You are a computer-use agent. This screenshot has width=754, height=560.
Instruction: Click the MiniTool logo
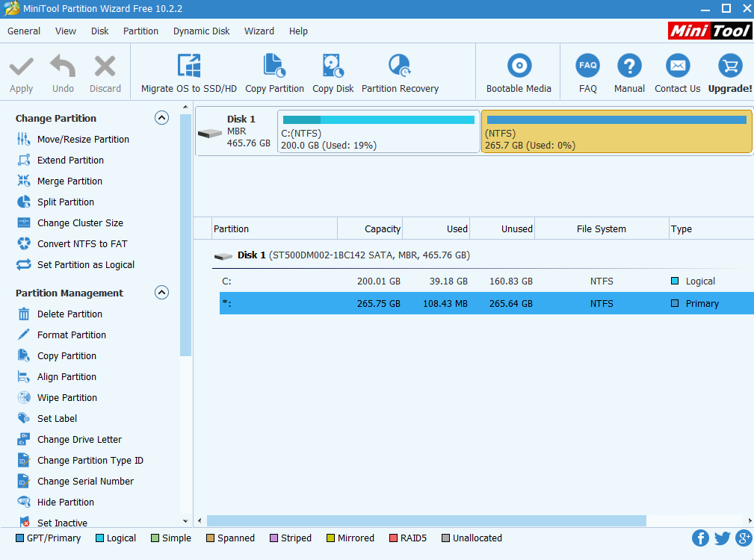click(x=710, y=31)
